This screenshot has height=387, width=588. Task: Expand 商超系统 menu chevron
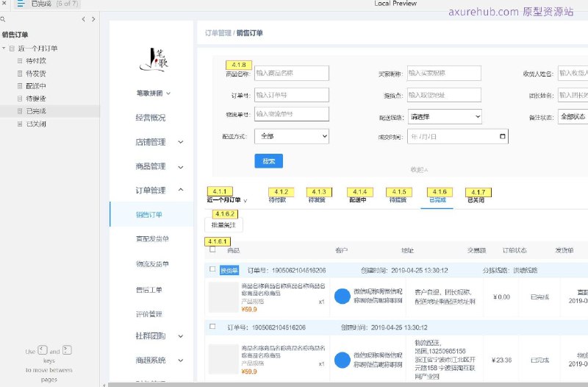tap(181, 361)
